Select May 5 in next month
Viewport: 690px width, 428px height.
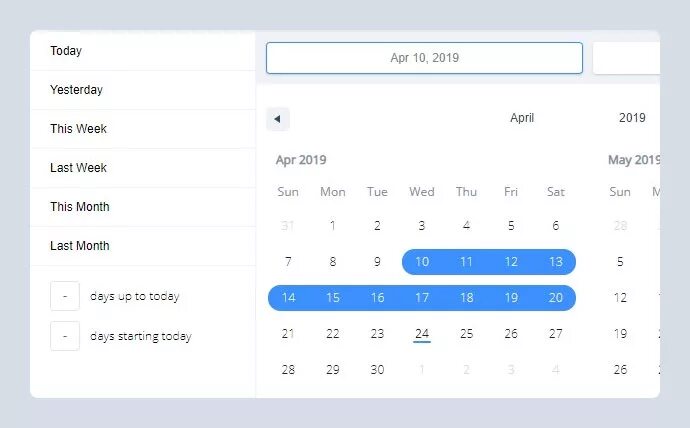(x=620, y=262)
